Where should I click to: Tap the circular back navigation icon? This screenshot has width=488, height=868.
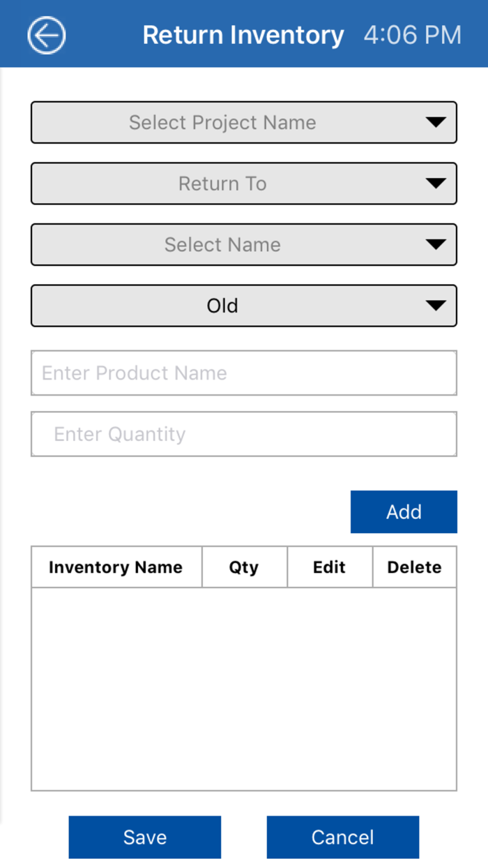[46, 34]
